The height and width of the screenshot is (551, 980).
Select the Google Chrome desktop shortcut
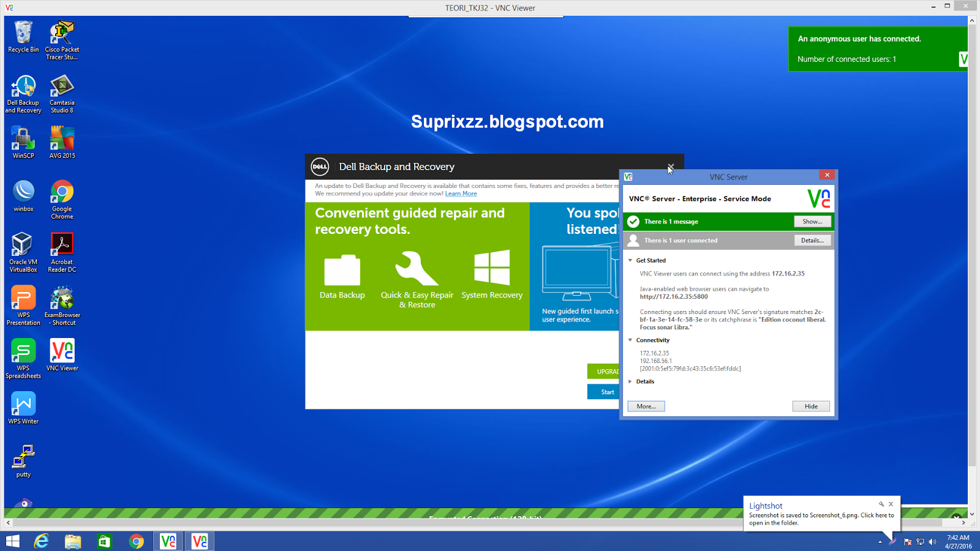coord(62,200)
